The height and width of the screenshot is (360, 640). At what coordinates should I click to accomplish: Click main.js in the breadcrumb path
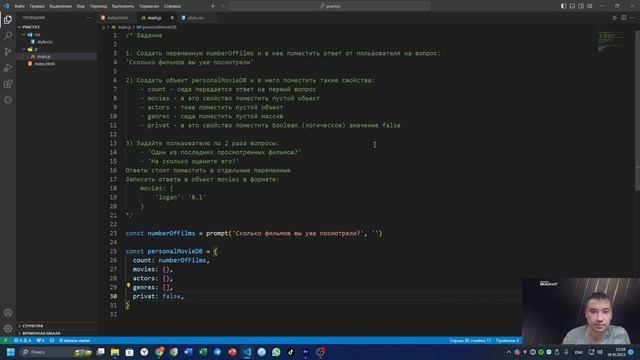[x=124, y=27]
